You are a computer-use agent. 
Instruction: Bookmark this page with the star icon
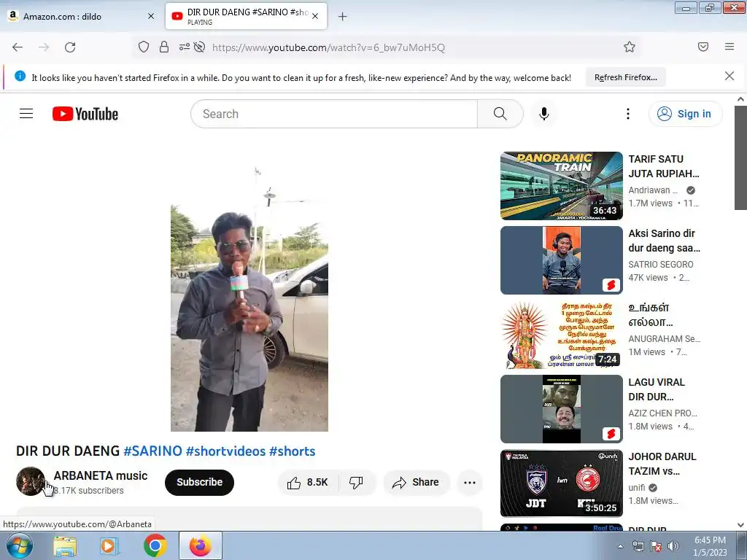coord(630,47)
